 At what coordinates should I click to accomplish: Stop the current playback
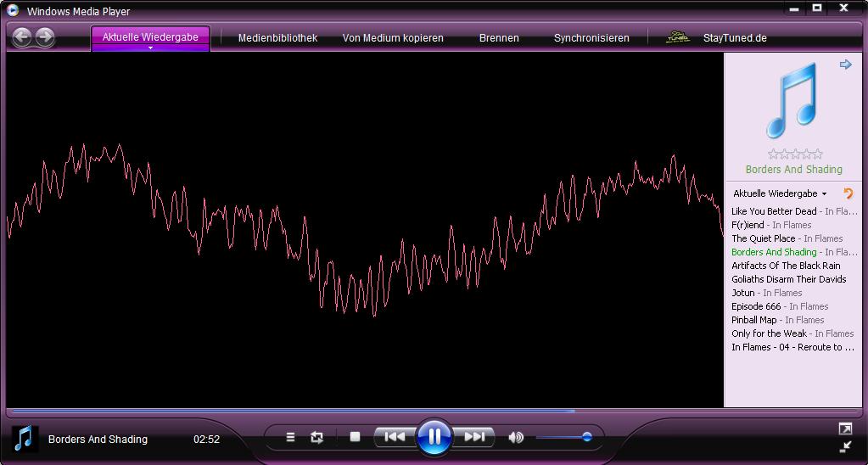tap(355, 437)
